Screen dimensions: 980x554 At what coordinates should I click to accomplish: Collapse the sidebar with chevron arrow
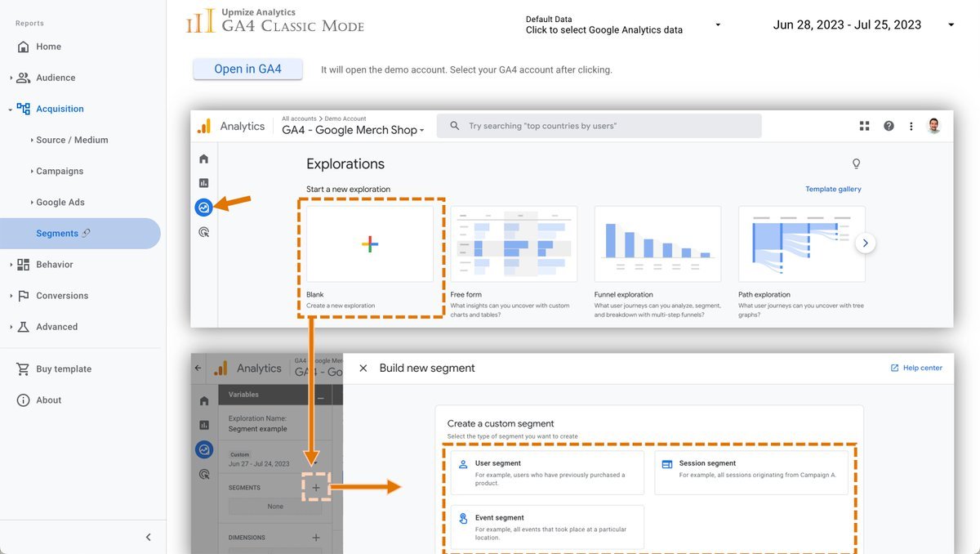(x=148, y=537)
